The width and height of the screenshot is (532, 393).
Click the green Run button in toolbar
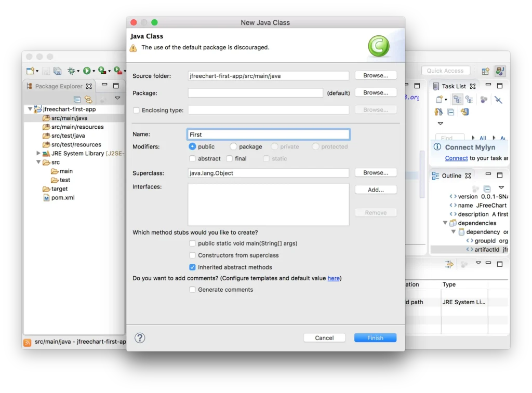pyautogui.click(x=87, y=71)
